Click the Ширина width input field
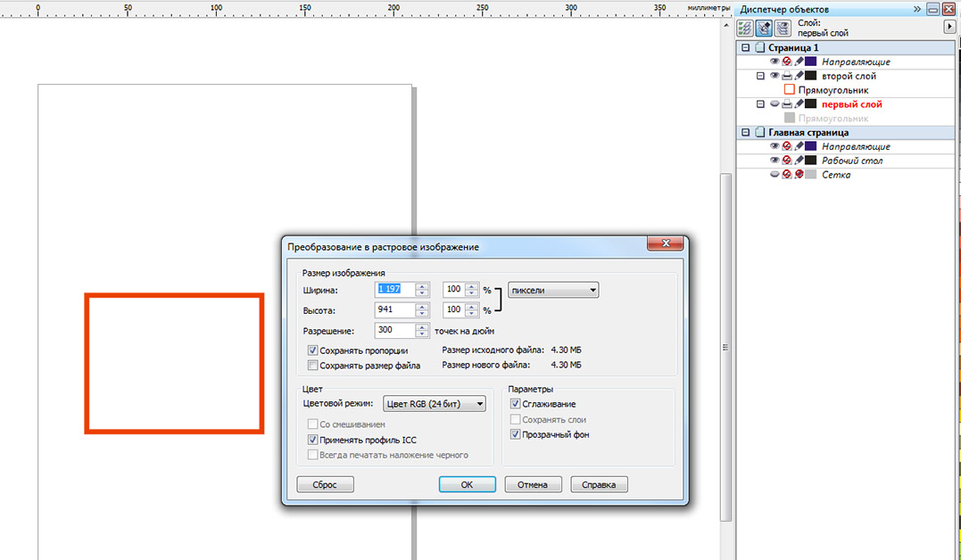 (395, 290)
